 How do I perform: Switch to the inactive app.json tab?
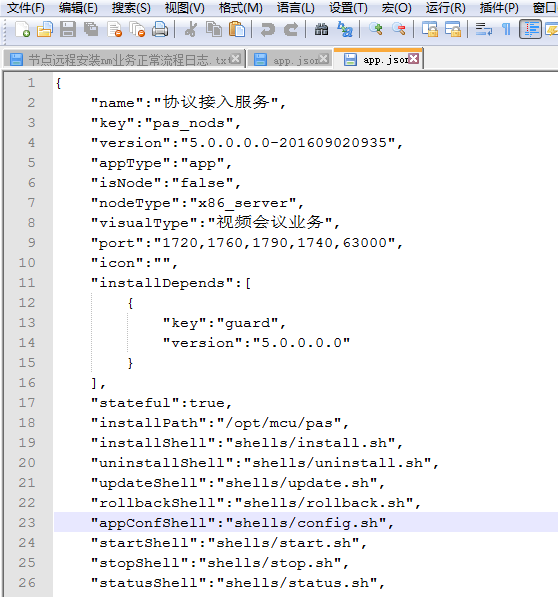point(289,60)
